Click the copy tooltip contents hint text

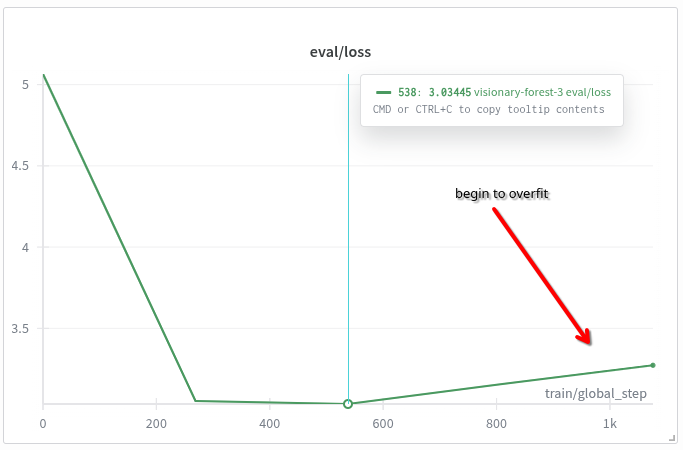489,109
